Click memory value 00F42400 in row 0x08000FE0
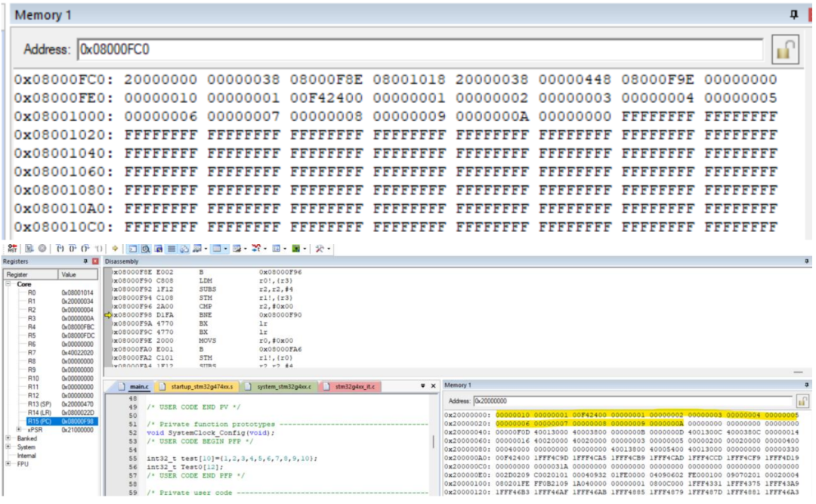Screen dimensions: 816x504 pos(326,98)
